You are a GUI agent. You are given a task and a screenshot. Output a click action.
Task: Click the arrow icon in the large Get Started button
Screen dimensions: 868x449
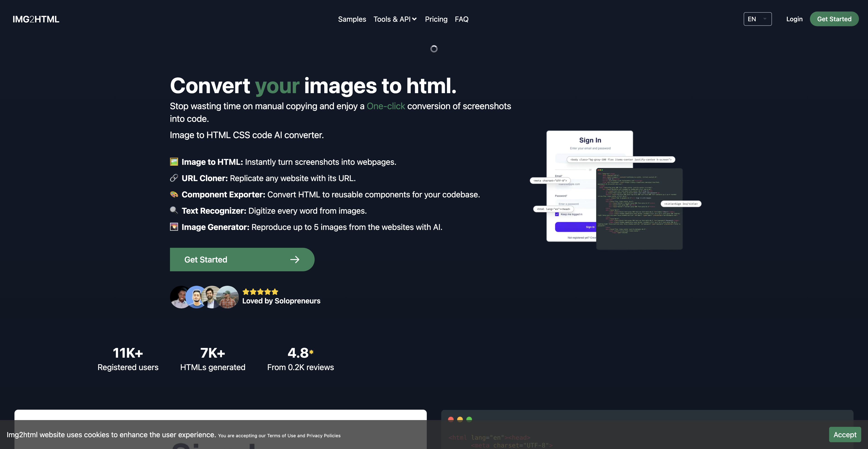click(x=295, y=260)
